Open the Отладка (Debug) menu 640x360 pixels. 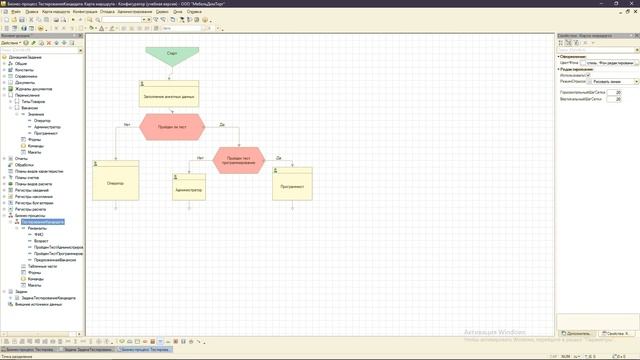tap(107, 12)
